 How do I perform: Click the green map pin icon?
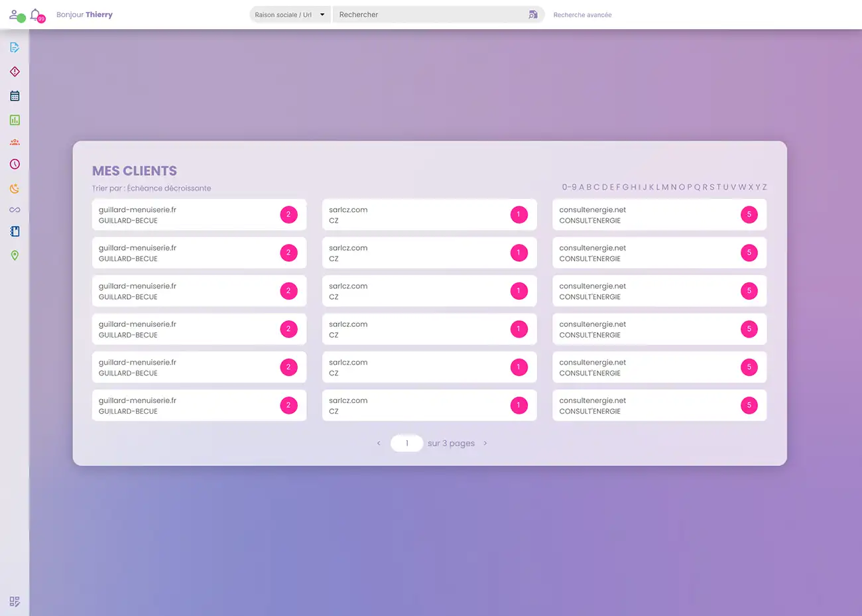pos(15,255)
